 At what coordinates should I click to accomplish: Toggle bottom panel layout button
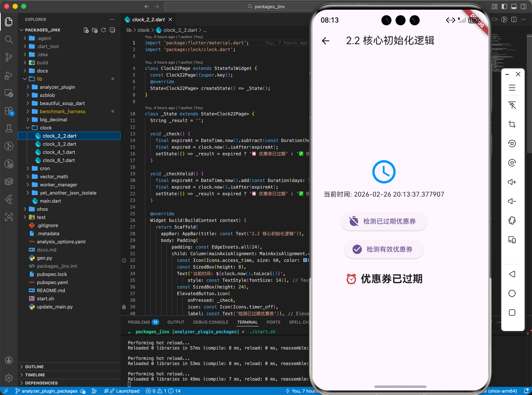[x=514, y=6]
